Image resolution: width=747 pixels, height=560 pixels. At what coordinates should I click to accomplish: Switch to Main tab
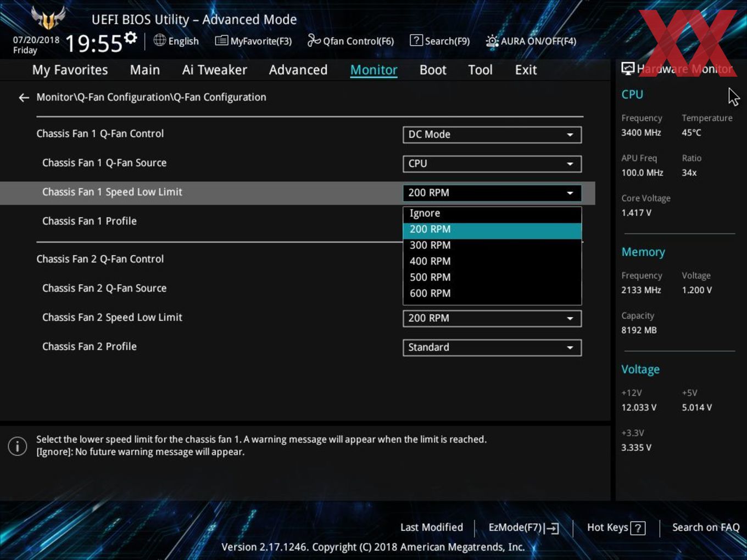(145, 70)
